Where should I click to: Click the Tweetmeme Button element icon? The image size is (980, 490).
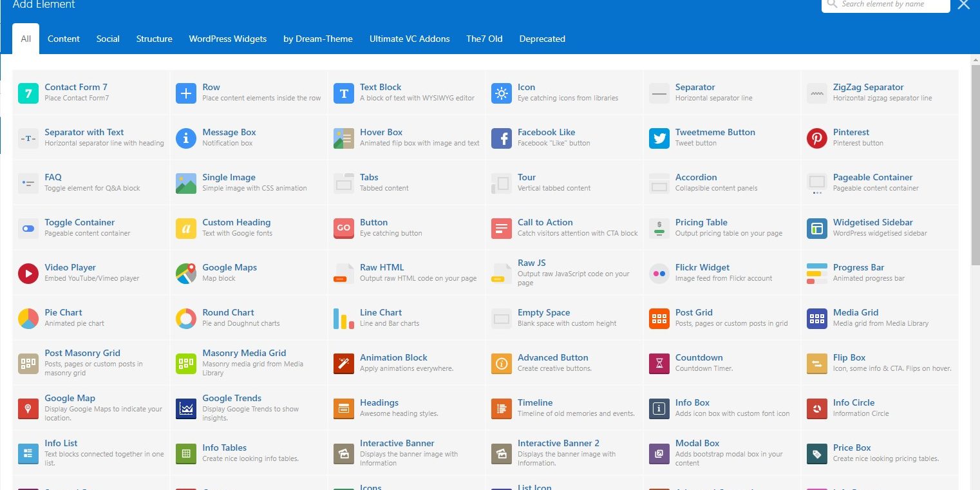659,137
